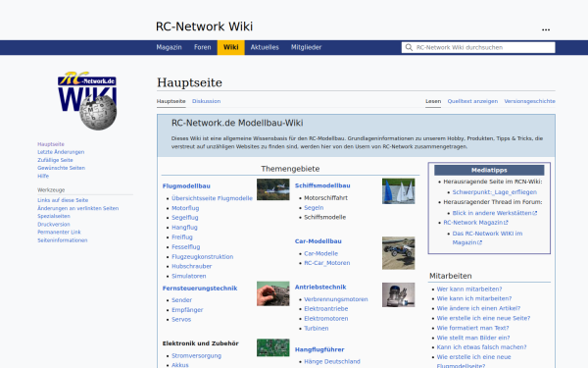Open the Sender link
Viewport: 588px width, 368px height.
[182, 300]
